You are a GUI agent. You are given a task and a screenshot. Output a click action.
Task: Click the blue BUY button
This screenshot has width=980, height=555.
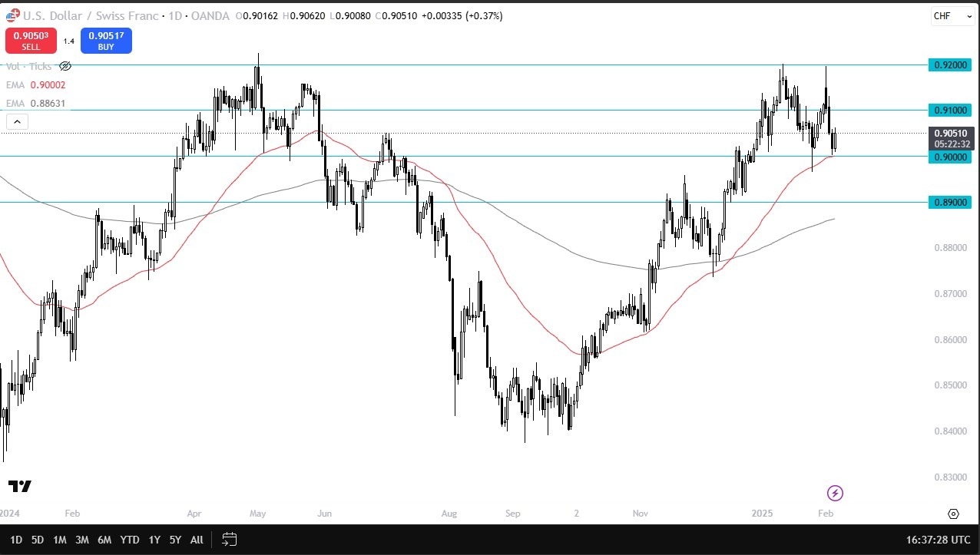pyautogui.click(x=106, y=41)
